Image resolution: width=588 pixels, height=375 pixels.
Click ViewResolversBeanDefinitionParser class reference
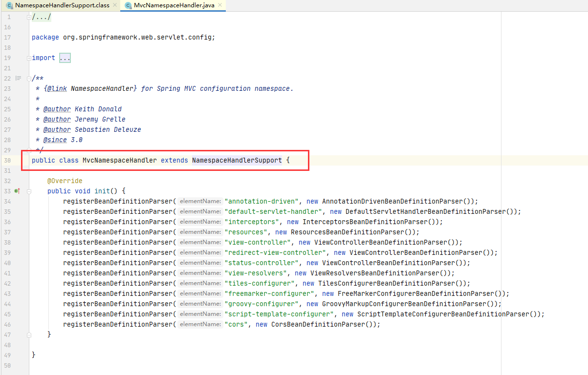pos(375,273)
